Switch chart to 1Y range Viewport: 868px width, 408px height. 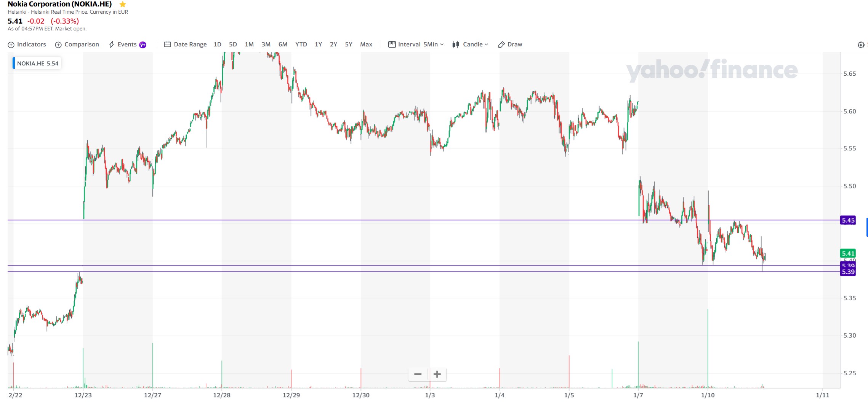pos(318,45)
